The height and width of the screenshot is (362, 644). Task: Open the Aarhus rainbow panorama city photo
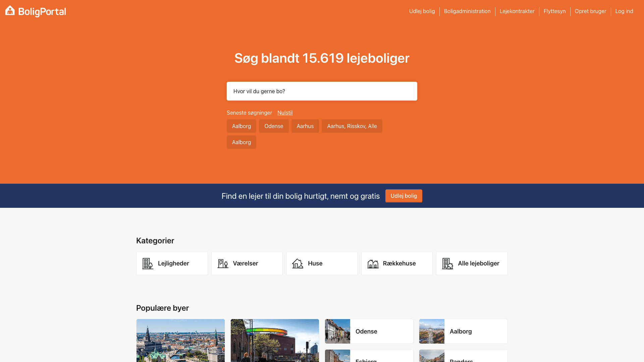click(275, 341)
